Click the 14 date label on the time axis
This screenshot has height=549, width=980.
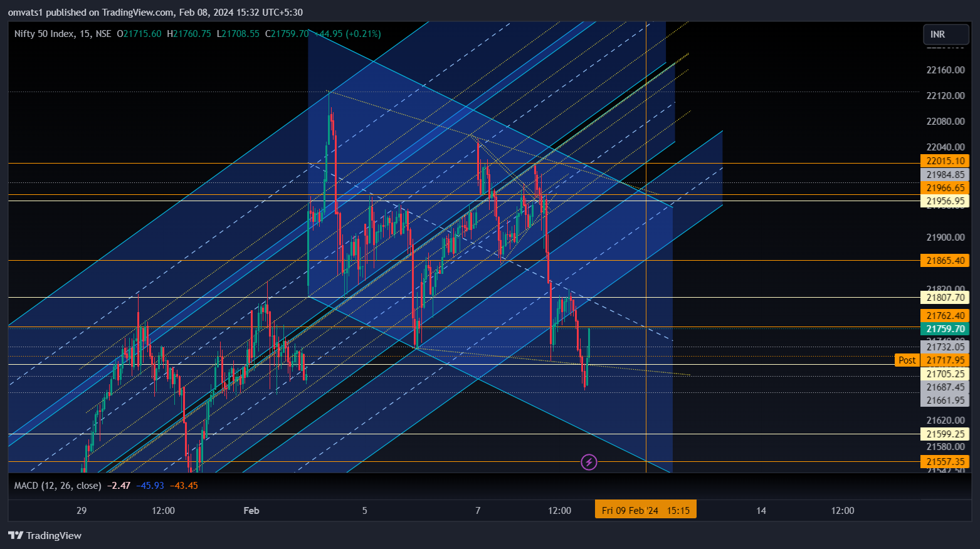click(x=761, y=510)
